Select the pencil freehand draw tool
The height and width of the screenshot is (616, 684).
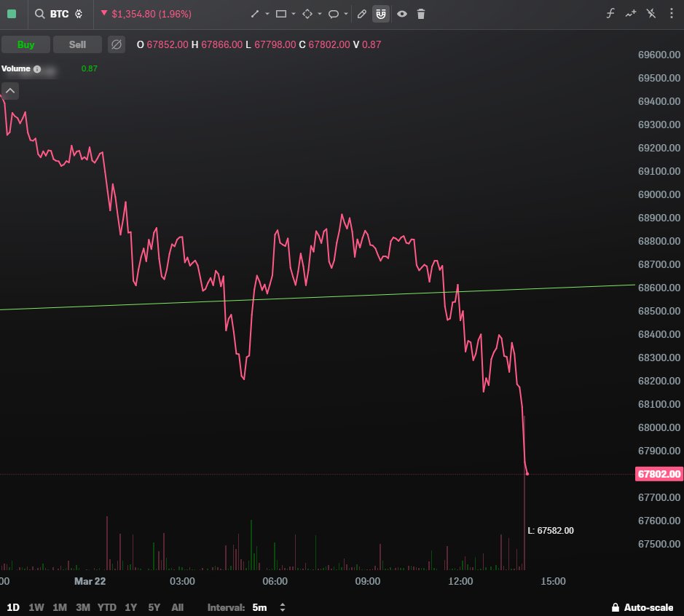click(x=361, y=14)
